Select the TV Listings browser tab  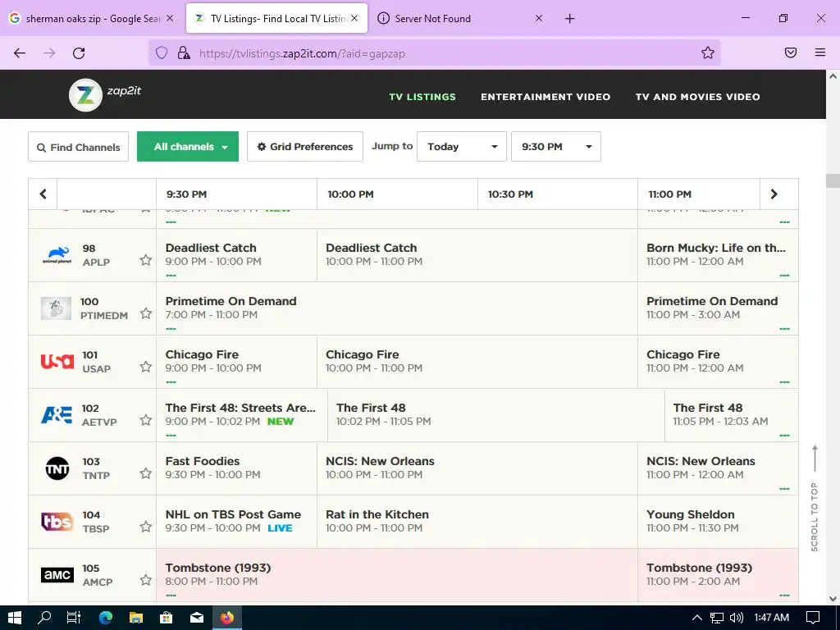click(x=277, y=19)
